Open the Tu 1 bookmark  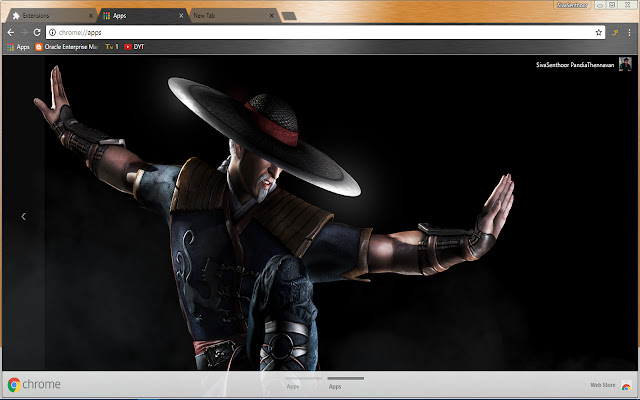(x=112, y=47)
